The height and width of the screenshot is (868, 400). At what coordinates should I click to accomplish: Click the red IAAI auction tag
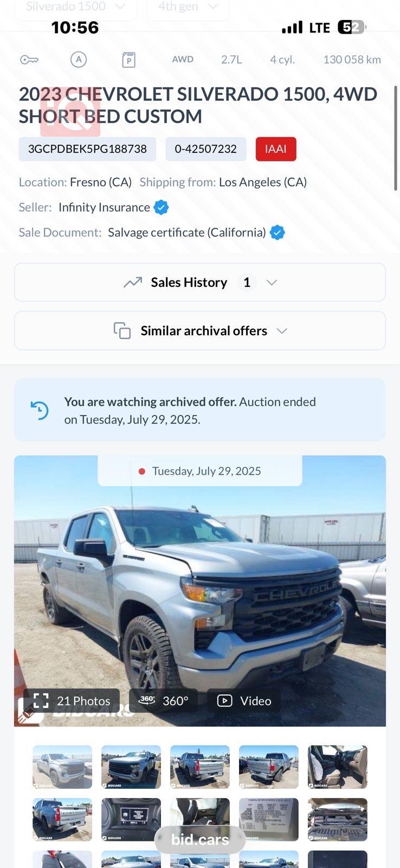click(x=276, y=149)
